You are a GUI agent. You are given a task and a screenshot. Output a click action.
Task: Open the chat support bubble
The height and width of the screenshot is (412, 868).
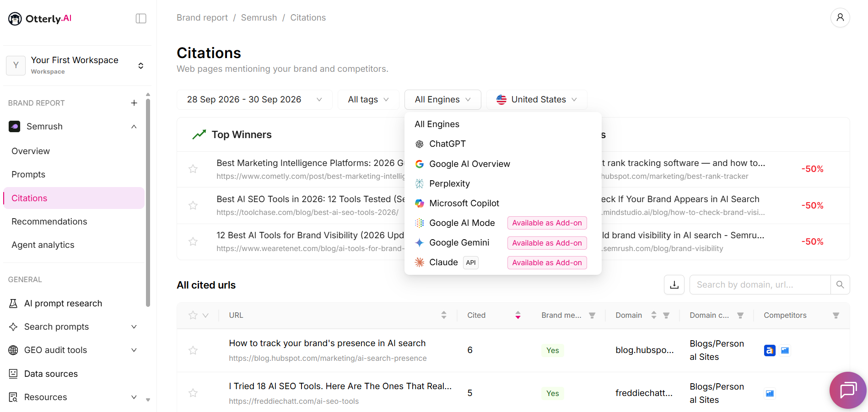848,390
